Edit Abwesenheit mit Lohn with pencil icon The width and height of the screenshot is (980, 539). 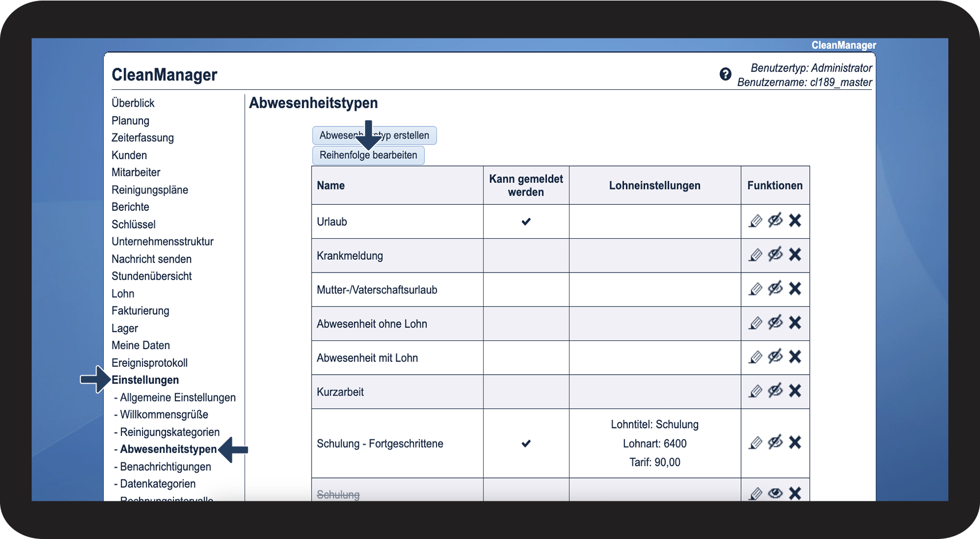[x=755, y=357]
